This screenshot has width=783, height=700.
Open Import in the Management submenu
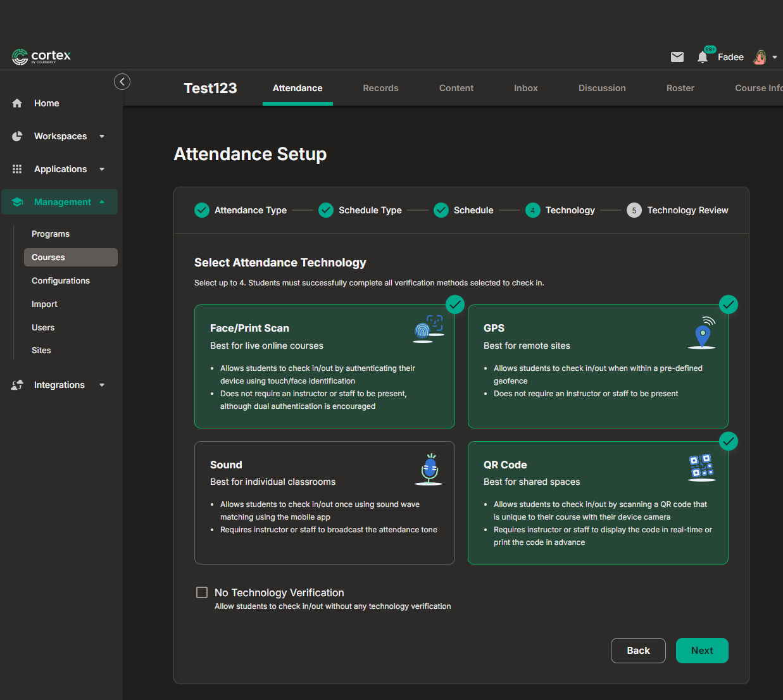pos(44,304)
